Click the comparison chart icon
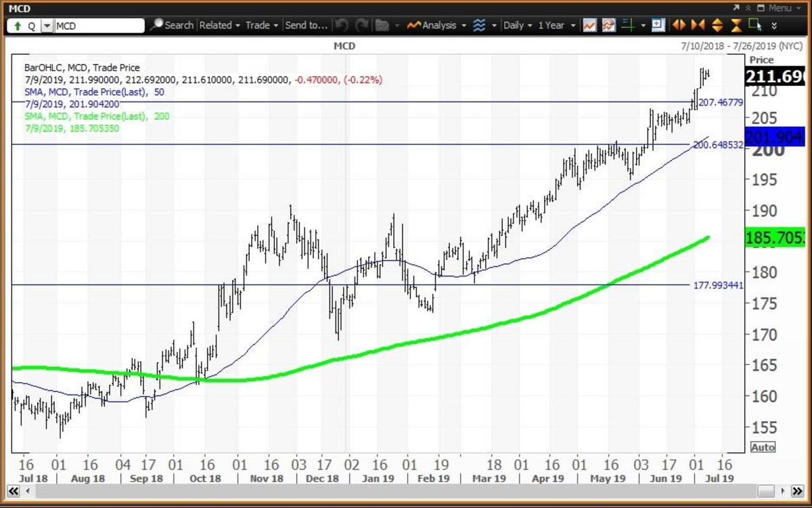The image size is (812, 508). pos(608,26)
